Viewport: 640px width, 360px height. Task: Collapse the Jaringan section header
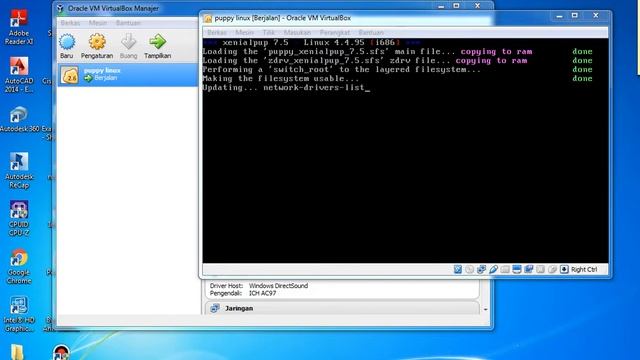[341, 309]
